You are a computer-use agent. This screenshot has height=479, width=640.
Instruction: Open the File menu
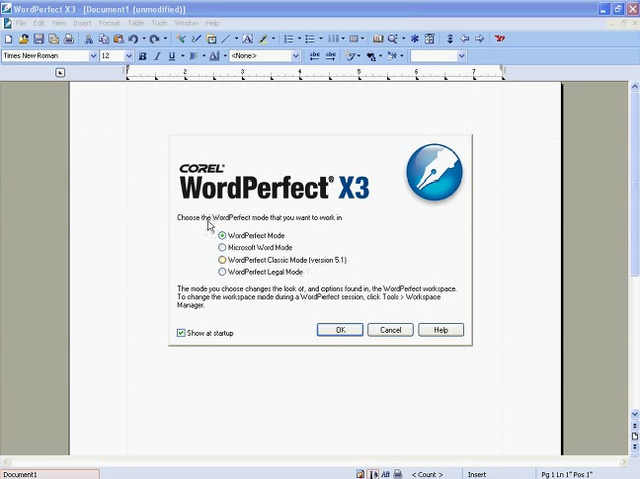pyautogui.click(x=21, y=23)
